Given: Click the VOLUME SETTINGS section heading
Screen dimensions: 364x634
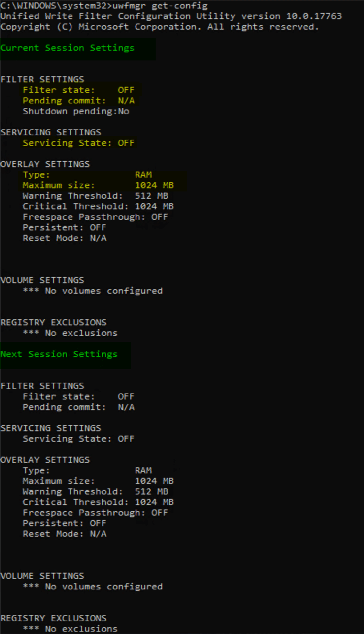Looking at the screenshot, I should click(x=42, y=280).
